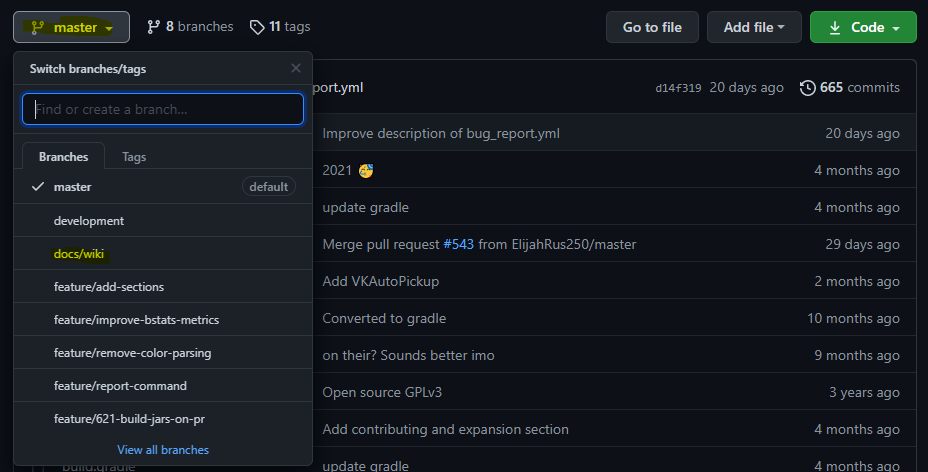Click the download icon in Code button
This screenshot has width=928, height=472.
click(834, 28)
